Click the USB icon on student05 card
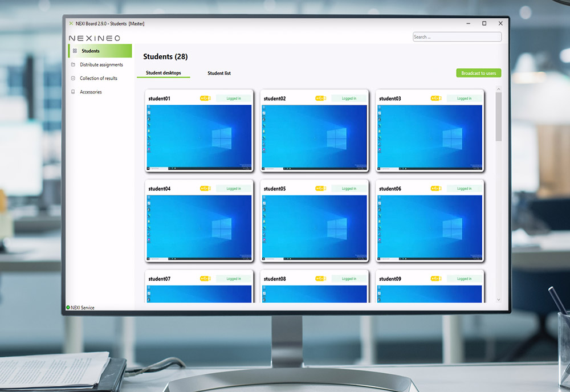This screenshot has height=392, width=570. pyautogui.click(x=320, y=189)
